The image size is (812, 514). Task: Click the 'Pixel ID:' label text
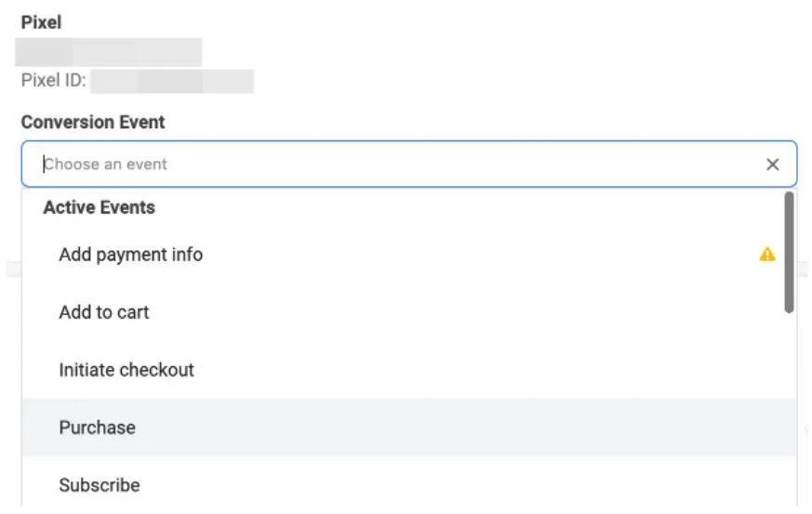click(54, 81)
